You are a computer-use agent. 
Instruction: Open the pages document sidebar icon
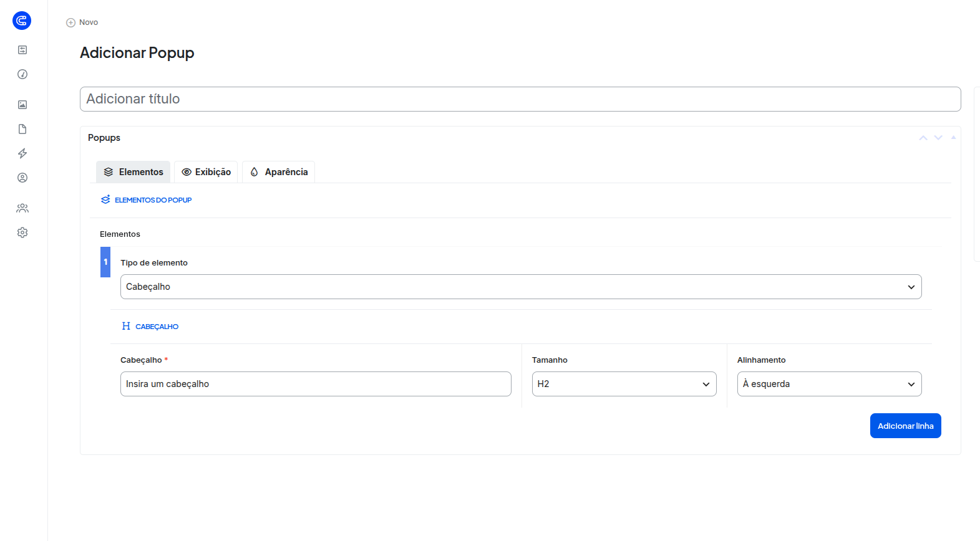pyautogui.click(x=22, y=129)
